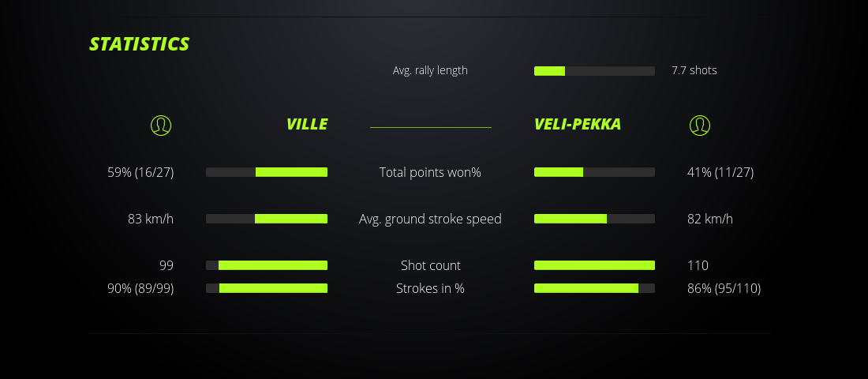The width and height of the screenshot is (868, 379).
Task: Click Ville's shot count bar
Action: (x=267, y=265)
